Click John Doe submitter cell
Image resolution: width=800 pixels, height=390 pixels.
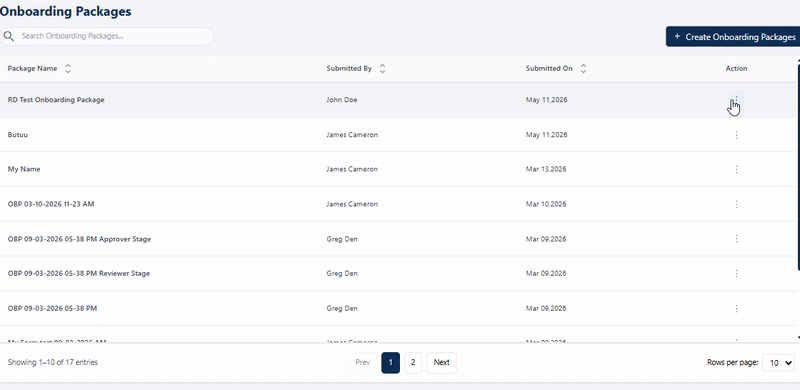point(342,100)
